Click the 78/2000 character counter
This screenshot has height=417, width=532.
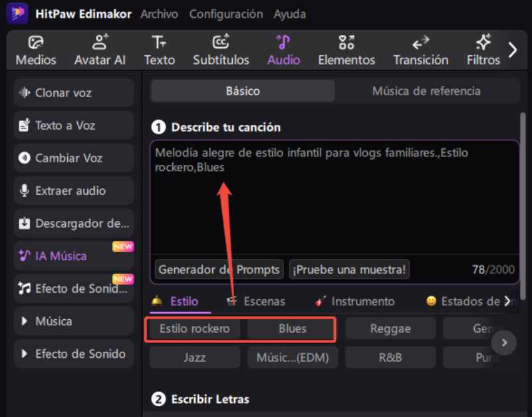pos(493,269)
